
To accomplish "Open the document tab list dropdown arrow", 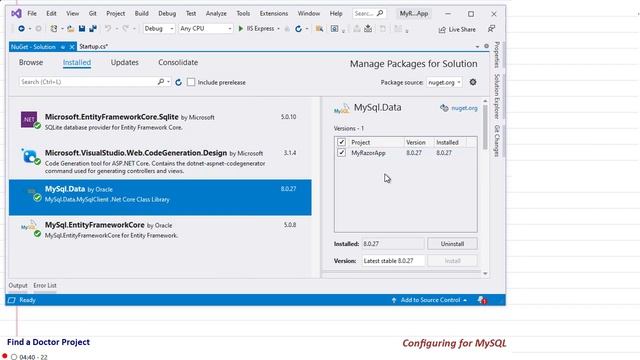I will (477, 47).
